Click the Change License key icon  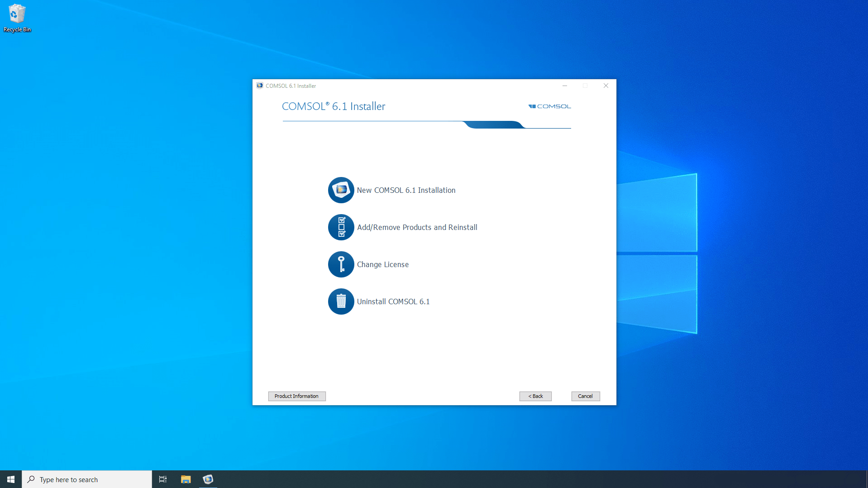(x=341, y=264)
